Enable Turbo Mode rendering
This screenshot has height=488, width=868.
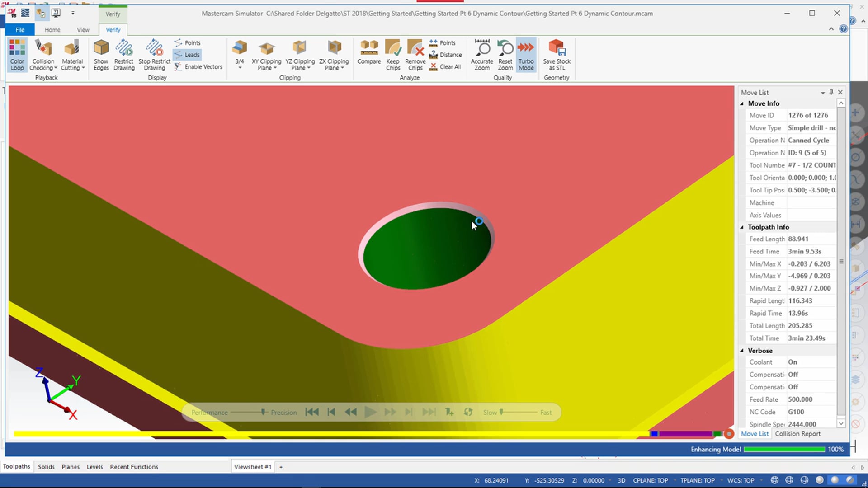[x=525, y=54]
